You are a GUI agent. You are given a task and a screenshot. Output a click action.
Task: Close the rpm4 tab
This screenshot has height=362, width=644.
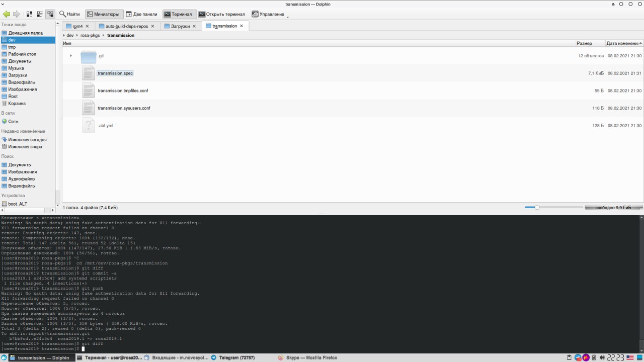(87, 26)
